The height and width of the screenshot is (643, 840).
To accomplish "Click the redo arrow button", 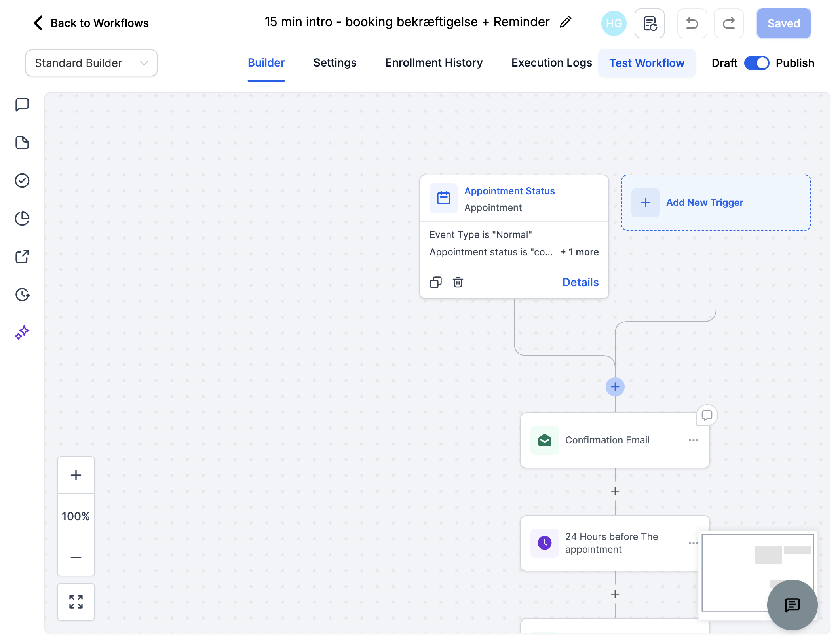I will pyautogui.click(x=728, y=23).
